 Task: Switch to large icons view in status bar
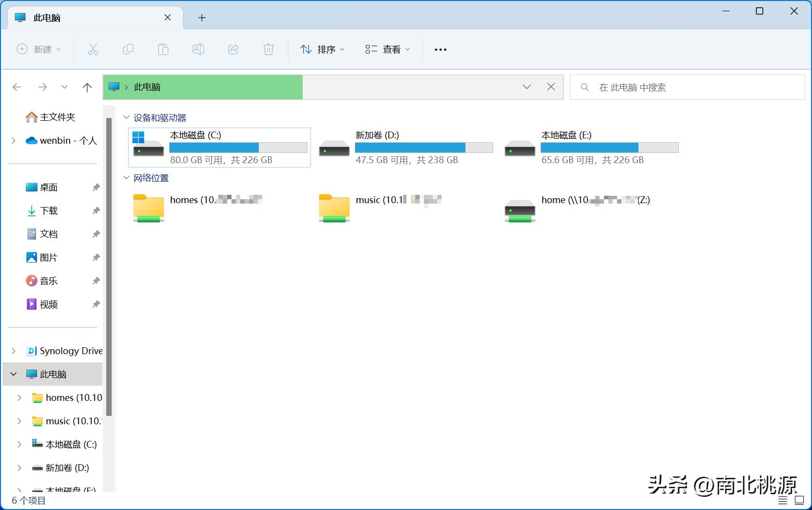tap(800, 500)
